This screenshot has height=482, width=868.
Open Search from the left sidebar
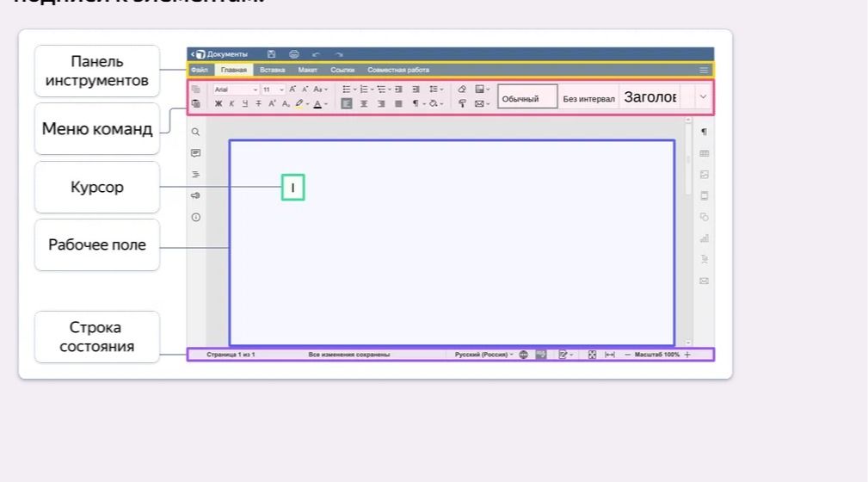coord(195,132)
